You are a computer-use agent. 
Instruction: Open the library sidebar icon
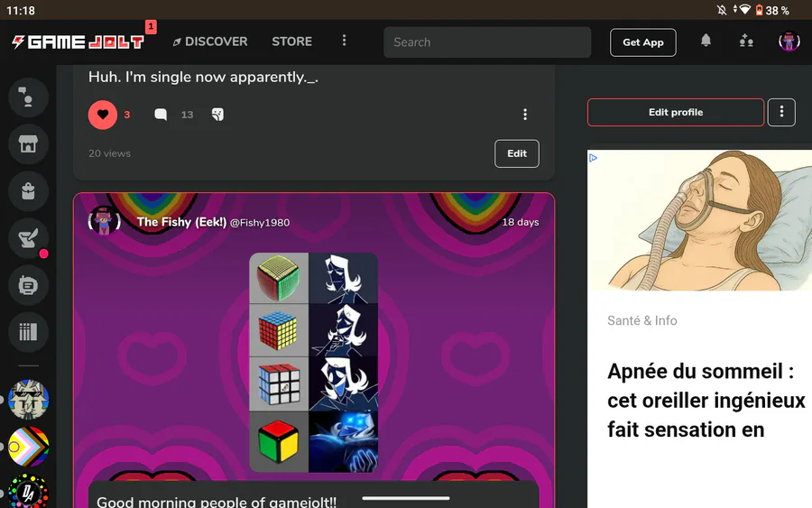pos(29,332)
